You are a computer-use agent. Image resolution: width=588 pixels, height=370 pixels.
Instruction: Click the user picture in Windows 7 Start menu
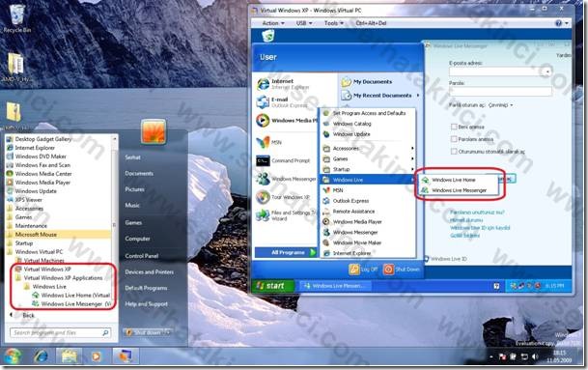click(x=154, y=131)
